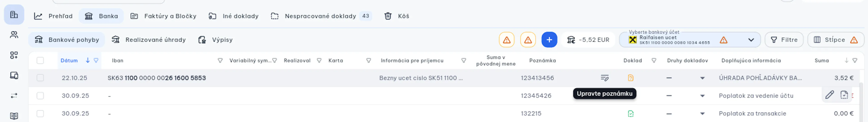
Task: Toggle the select-all checkbox in table header
Action: [40, 60]
